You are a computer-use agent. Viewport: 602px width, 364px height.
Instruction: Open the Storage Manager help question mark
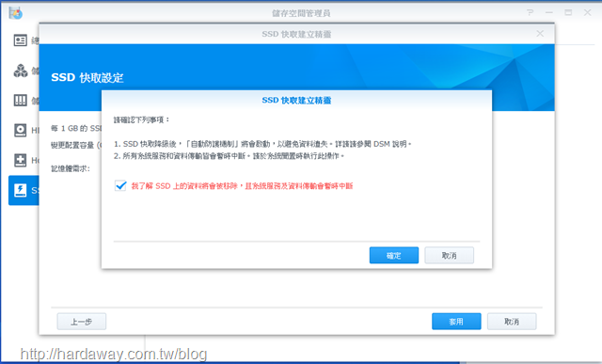tap(531, 12)
